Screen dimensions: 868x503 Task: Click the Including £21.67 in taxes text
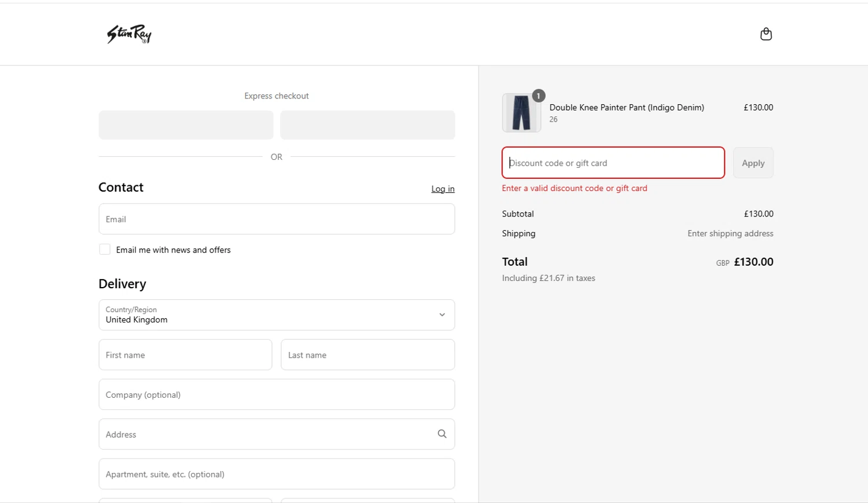coord(549,278)
